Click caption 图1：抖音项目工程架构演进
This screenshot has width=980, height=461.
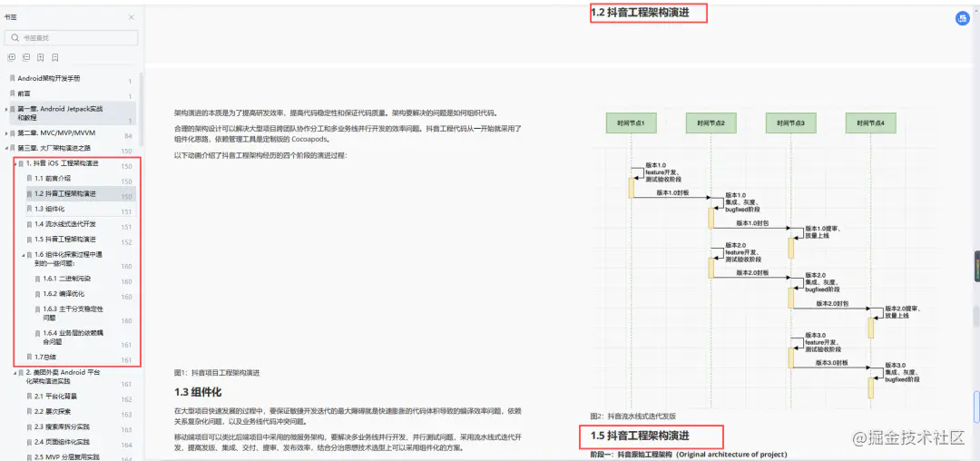[x=217, y=372]
